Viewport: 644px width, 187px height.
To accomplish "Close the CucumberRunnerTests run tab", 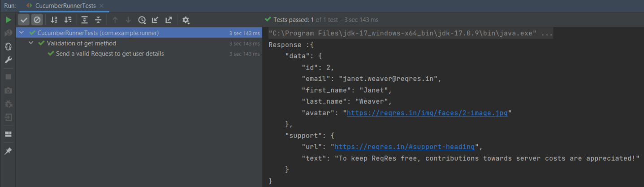I will click(x=101, y=6).
